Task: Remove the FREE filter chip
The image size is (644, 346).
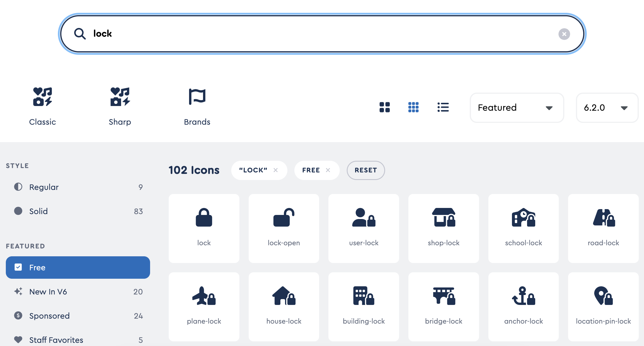Action: [x=328, y=170]
